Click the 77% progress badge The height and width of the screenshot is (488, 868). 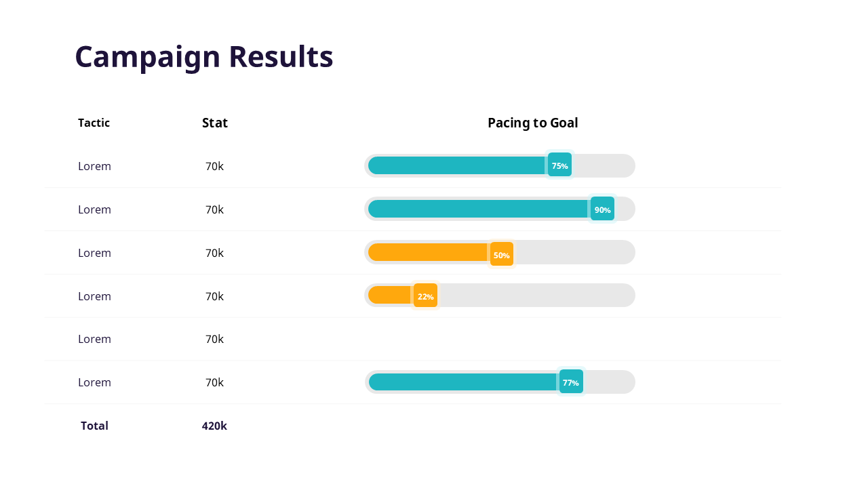click(x=570, y=382)
